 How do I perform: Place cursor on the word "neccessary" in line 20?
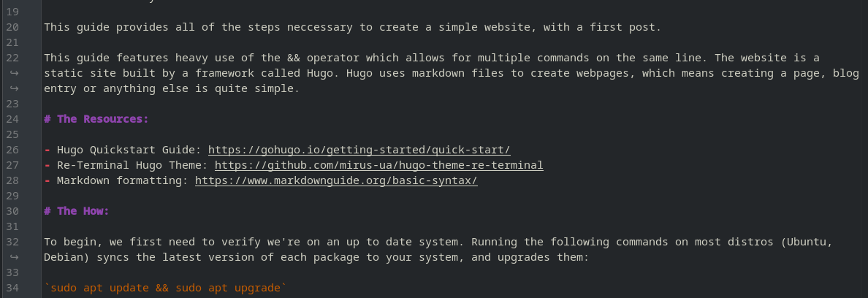point(270,27)
